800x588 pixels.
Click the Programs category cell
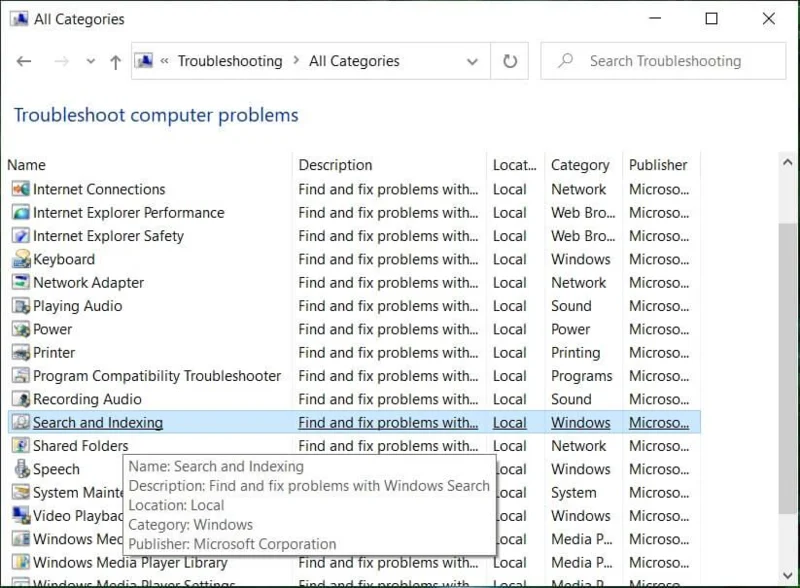click(x=582, y=376)
